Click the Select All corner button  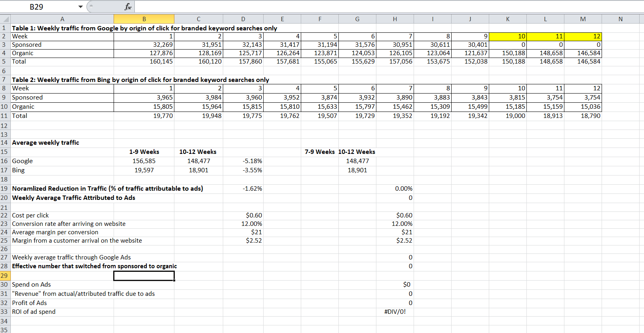tap(5, 19)
